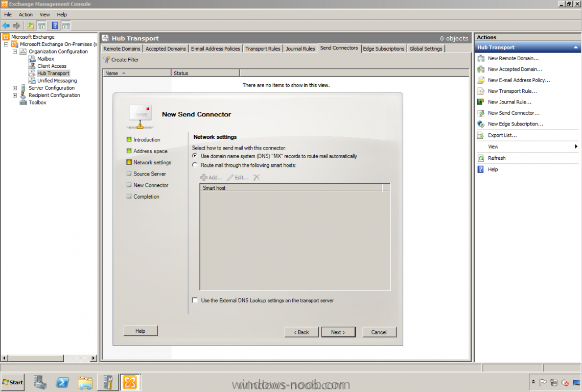Click the Start button

(x=13, y=382)
